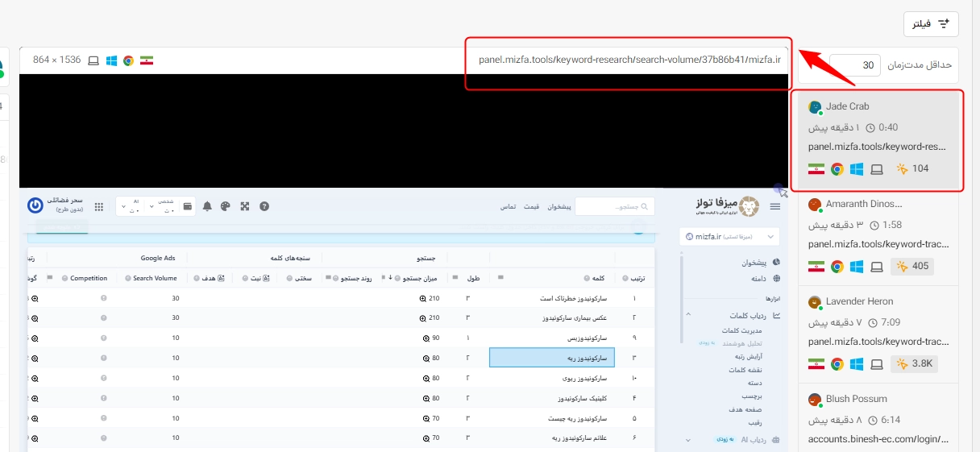Screen dimensions: 980x452
Task: Click the magnifier icon in the row سارکوئیدوز خطرناک است
Action: (x=424, y=298)
